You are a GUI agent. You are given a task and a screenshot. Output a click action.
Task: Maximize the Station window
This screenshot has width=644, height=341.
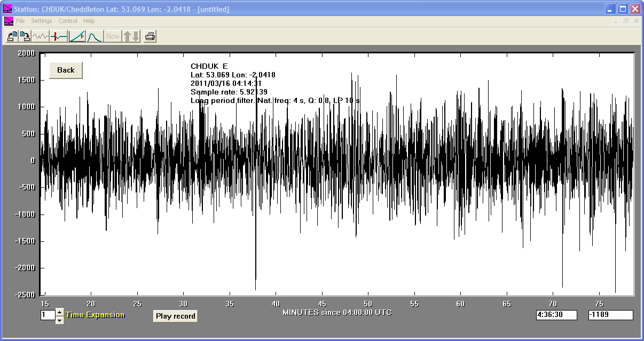click(623, 9)
